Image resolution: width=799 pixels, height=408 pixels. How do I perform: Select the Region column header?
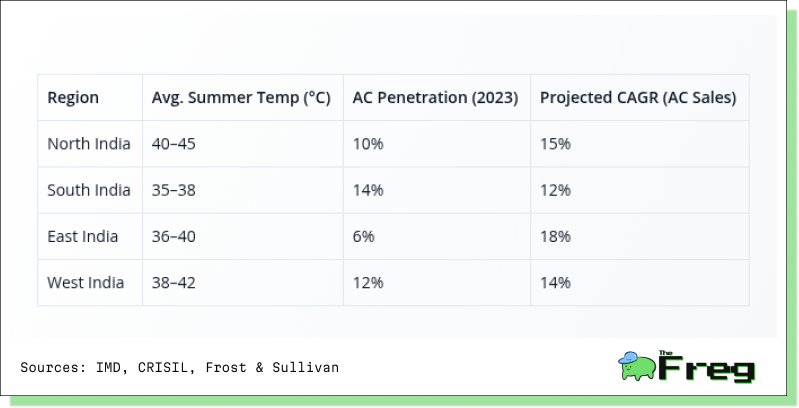click(73, 97)
